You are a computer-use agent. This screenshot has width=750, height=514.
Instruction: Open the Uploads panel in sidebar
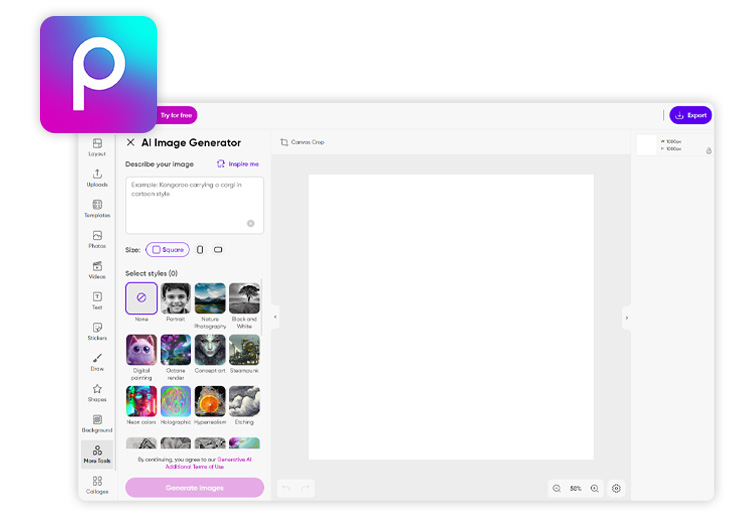[97, 177]
